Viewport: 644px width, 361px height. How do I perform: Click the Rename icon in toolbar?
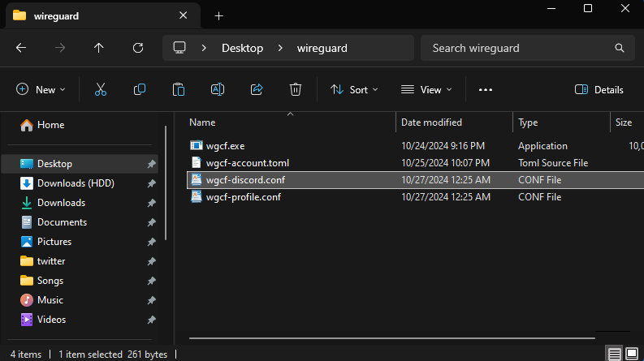218,90
